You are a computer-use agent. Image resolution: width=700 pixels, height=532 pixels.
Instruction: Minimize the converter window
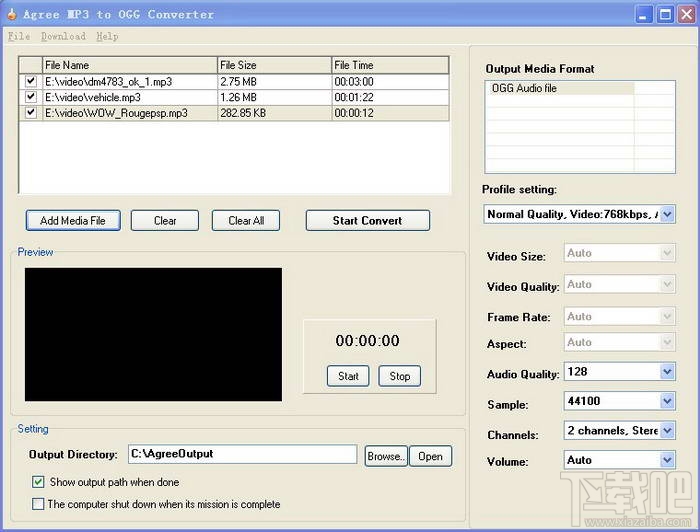(642, 15)
